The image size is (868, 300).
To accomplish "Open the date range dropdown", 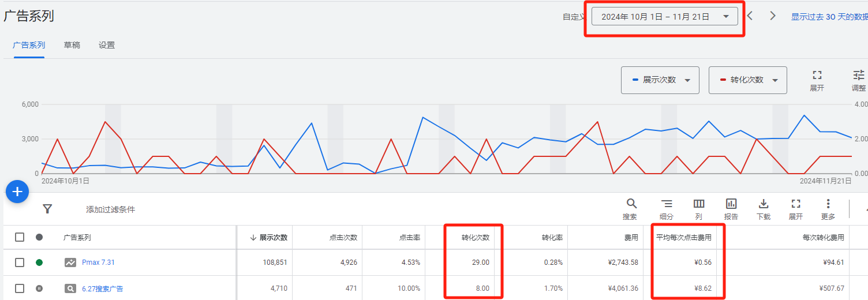I will [665, 17].
